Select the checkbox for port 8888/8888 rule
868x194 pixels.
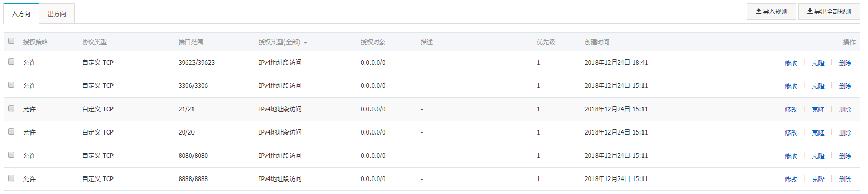click(11, 178)
